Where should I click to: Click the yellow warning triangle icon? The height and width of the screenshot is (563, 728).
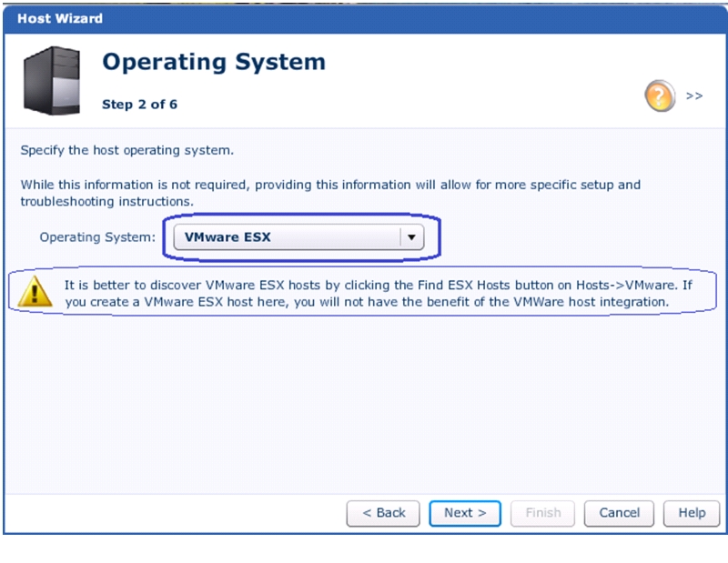click(35, 292)
